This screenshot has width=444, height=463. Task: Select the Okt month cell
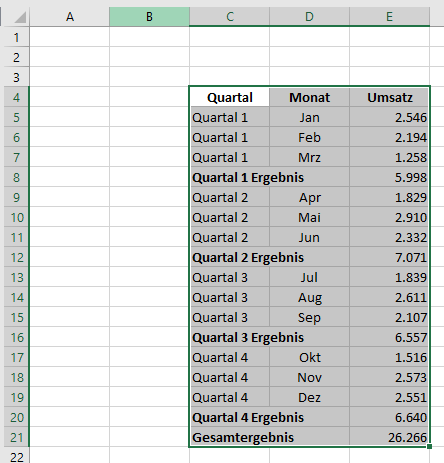[309, 357]
